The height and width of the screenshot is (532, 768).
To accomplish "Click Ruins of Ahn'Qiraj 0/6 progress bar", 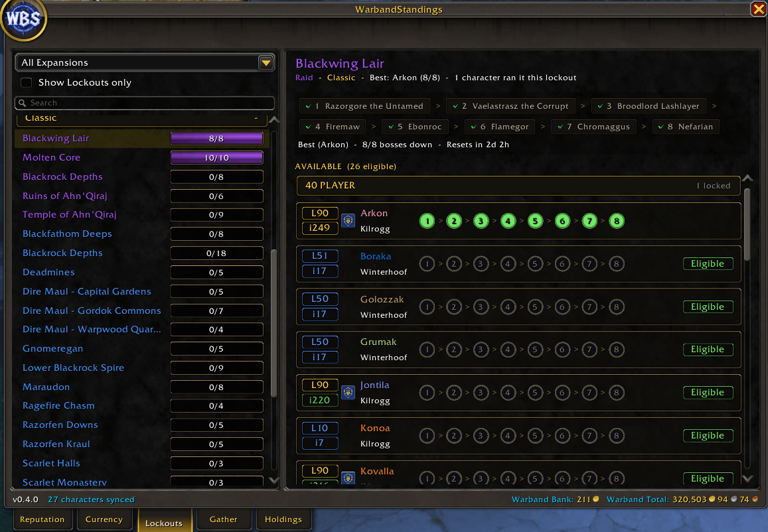I will point(216,196).
